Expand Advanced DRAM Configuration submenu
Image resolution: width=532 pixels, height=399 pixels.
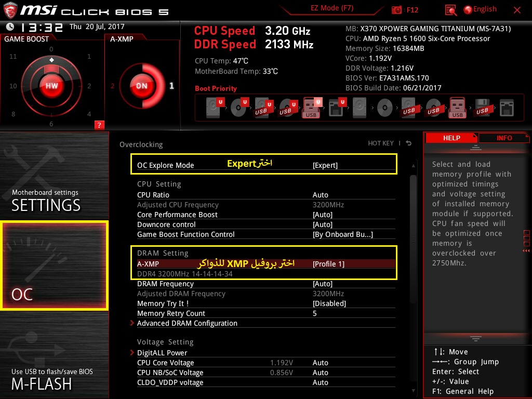coord(187,323)
